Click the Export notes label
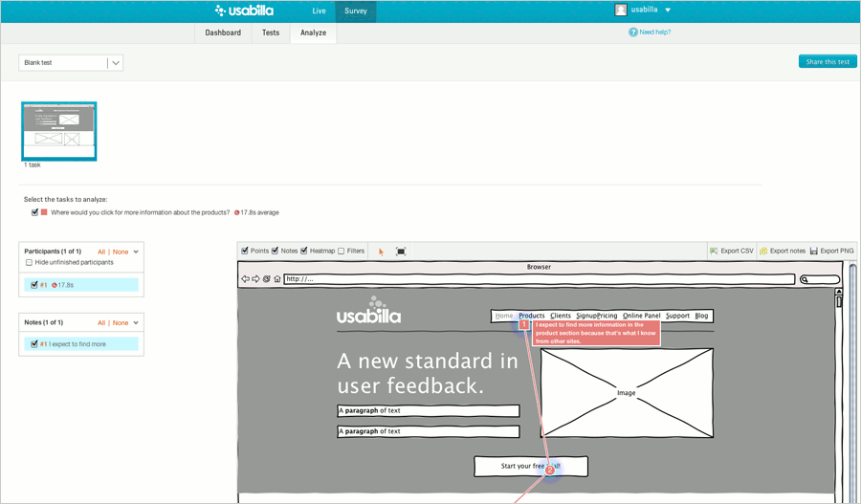The width and height of the screenshot is (861, 504). [787, 251]
